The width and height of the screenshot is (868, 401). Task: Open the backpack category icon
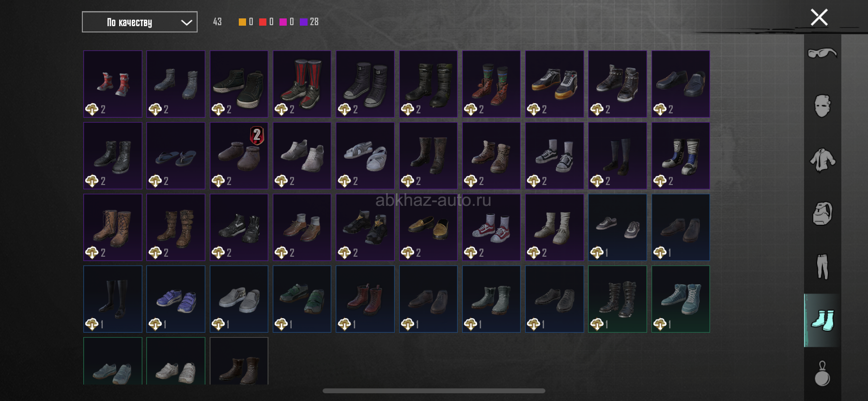[822, 213]
